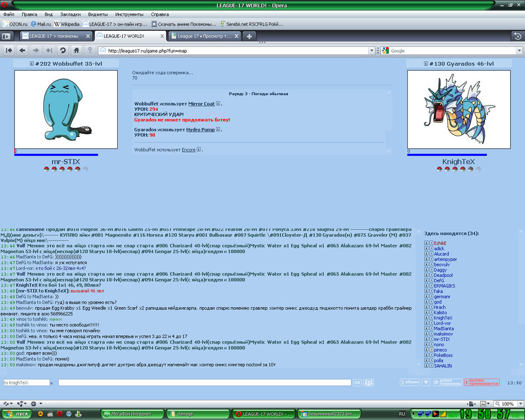Open the closed tabs trash icon
The width and height of the screenshot is (525, 420).
pyautogui.click(x=517, y=36)
